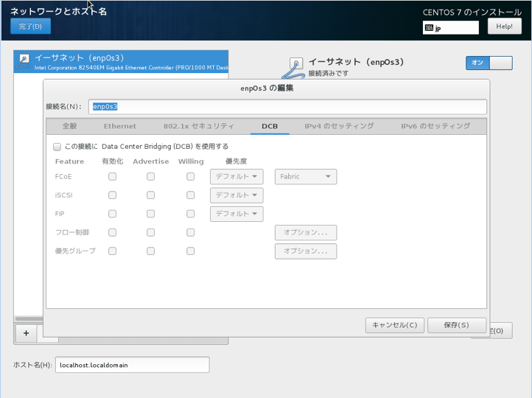Open the FCoE priority デフォルト dropdown
532x398 pixels.
(x=237, y=177)
